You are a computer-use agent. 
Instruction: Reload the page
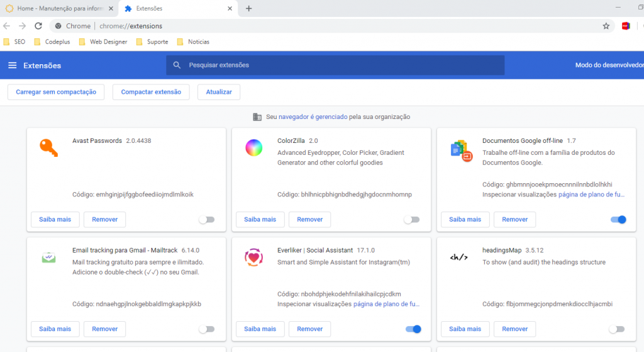pos(38,26)
